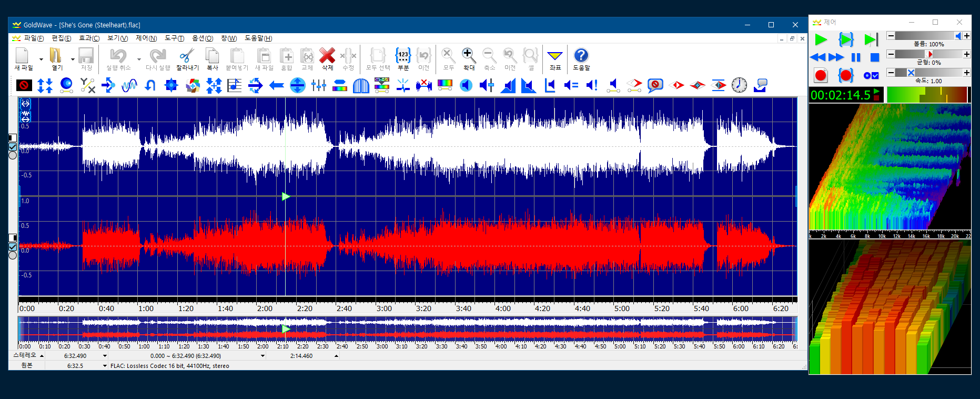This screenshot has width=980, height=399.
Task: Click the musical note pitch effect icon
Action: (235, 85)
